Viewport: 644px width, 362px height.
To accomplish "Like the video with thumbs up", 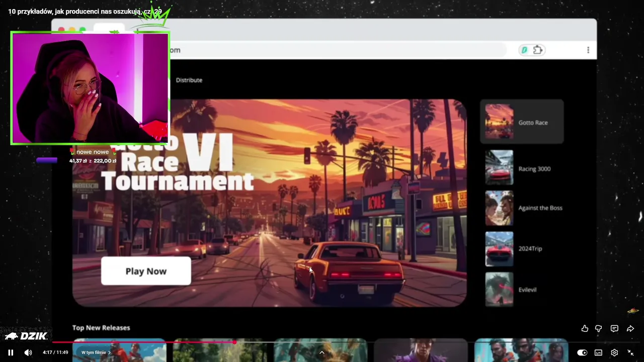I will point(585,328).
